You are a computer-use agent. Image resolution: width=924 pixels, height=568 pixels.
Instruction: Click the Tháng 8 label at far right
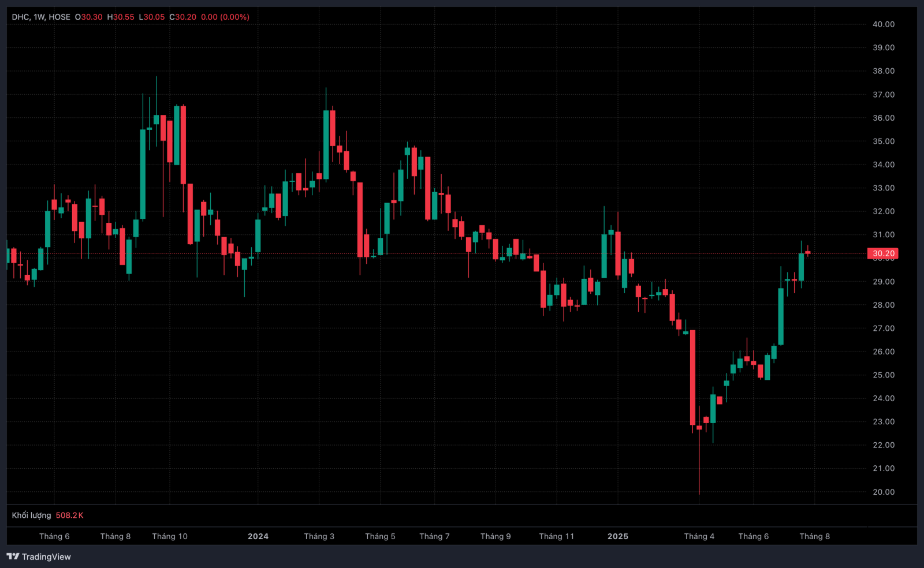pyautogui.click(x=815, y=536)
